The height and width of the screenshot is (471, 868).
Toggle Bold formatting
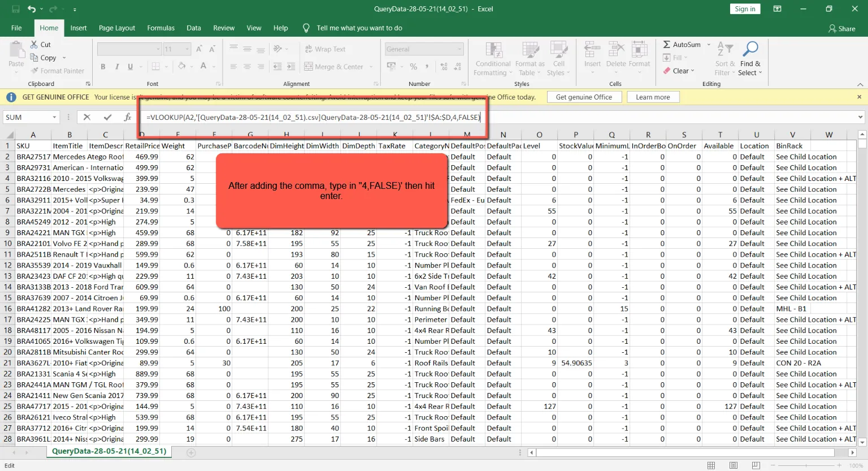point(103,67)
